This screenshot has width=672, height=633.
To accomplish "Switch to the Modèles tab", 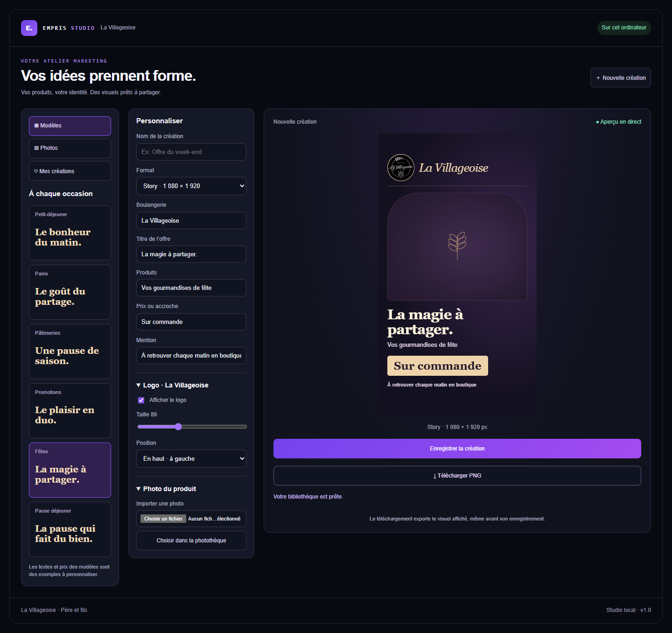I will coord(70,126).
